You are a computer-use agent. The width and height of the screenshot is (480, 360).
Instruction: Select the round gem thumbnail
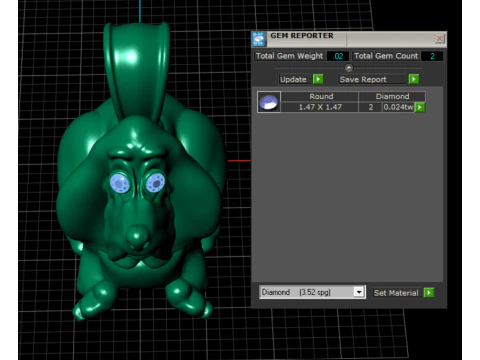point(269,102)
